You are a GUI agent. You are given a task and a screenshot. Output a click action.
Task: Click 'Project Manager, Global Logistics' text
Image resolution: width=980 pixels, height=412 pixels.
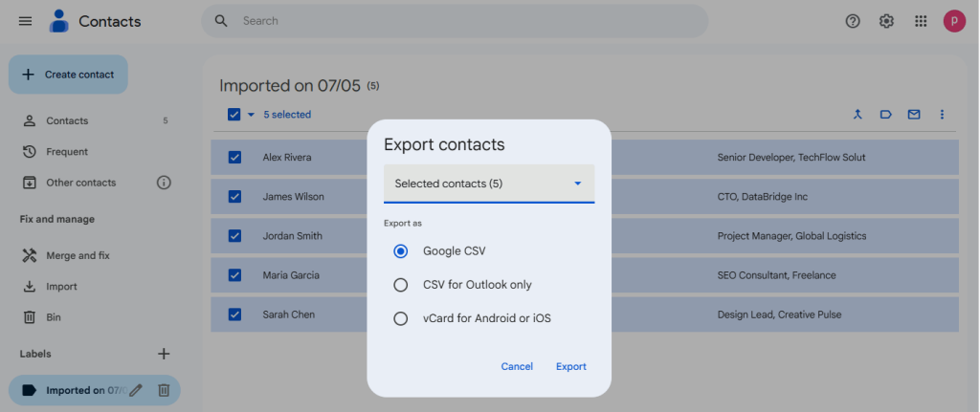(x=791, y=236)
